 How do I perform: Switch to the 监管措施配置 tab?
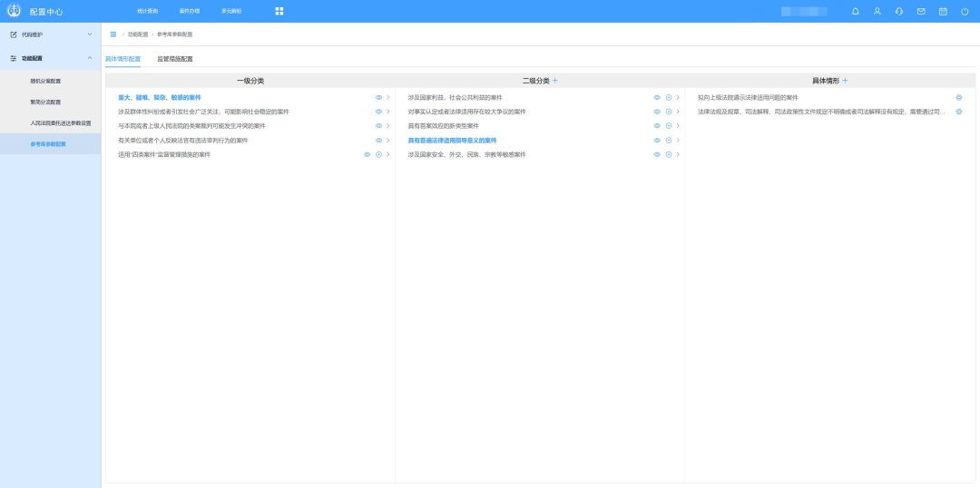pos(174,59)
